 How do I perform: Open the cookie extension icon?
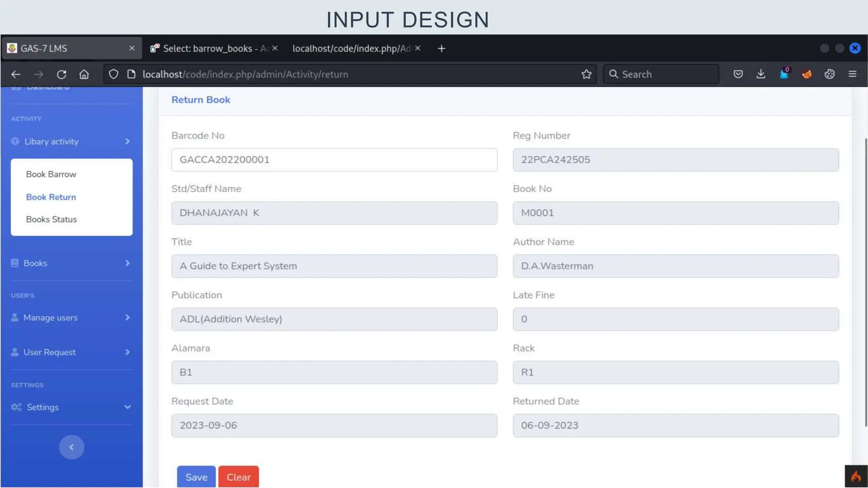(x=829, y=74)
